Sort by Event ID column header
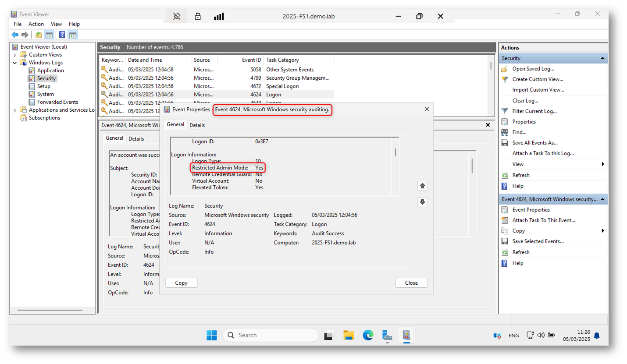Image resolution: width=627 pixels, height=364 pixels. click(x=240, y=60)
